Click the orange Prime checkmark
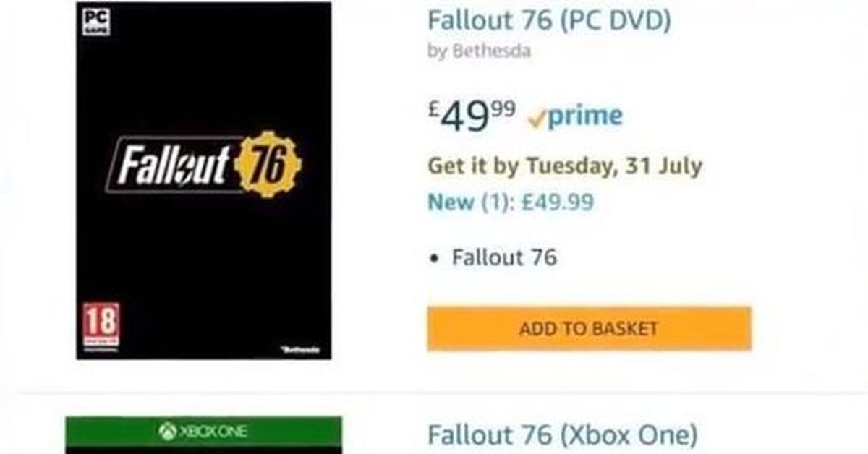The height and width of the screenshot is (454, 868). click(x=537, y=118)
